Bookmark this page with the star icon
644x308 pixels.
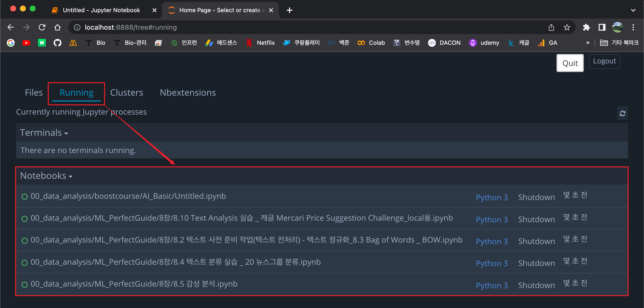tap(567, 27)
